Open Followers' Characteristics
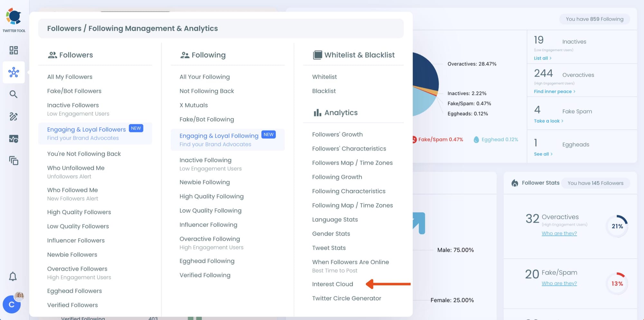644x320 pixels. (349, 149)
